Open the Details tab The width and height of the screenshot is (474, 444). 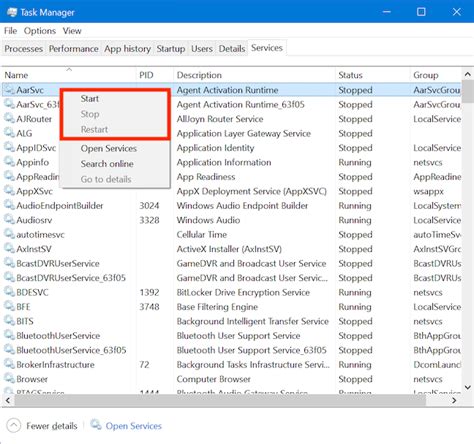pyautogui.click(x=232, y=49)
